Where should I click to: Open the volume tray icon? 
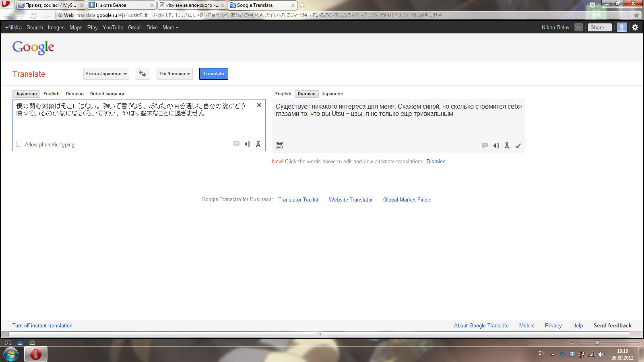tap(601, 354)
